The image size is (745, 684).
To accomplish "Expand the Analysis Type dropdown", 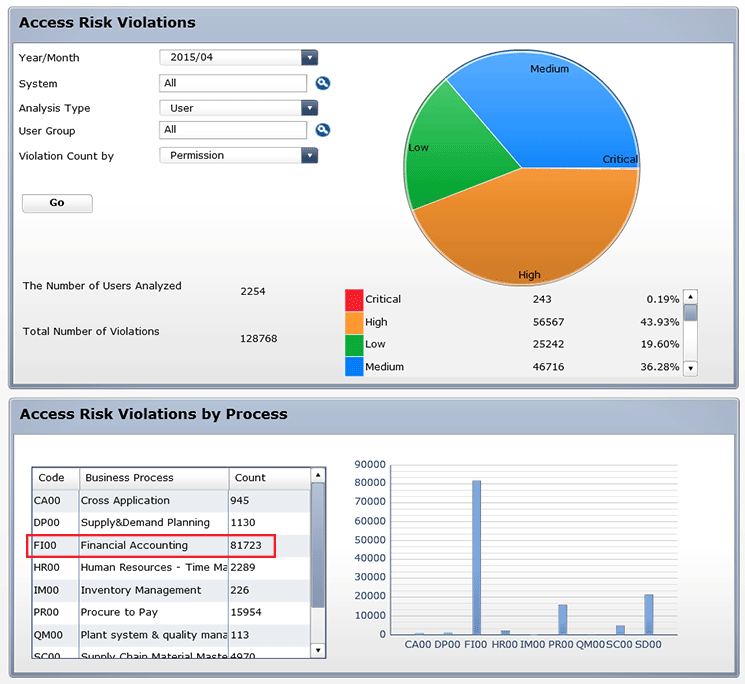I will point(309,108).
